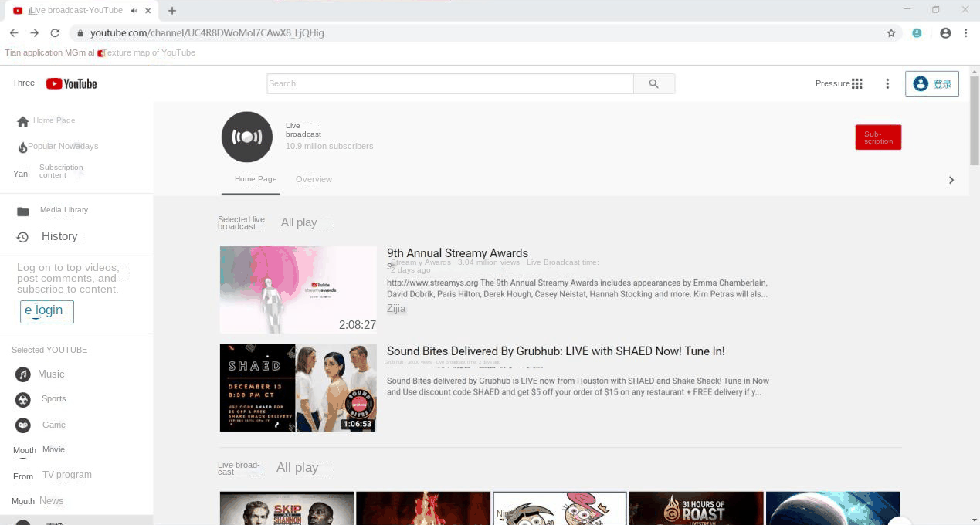This screenshot has height=525, width=980.
Task: Expand Subscription content in the sidebar
Action: (61, 171)
